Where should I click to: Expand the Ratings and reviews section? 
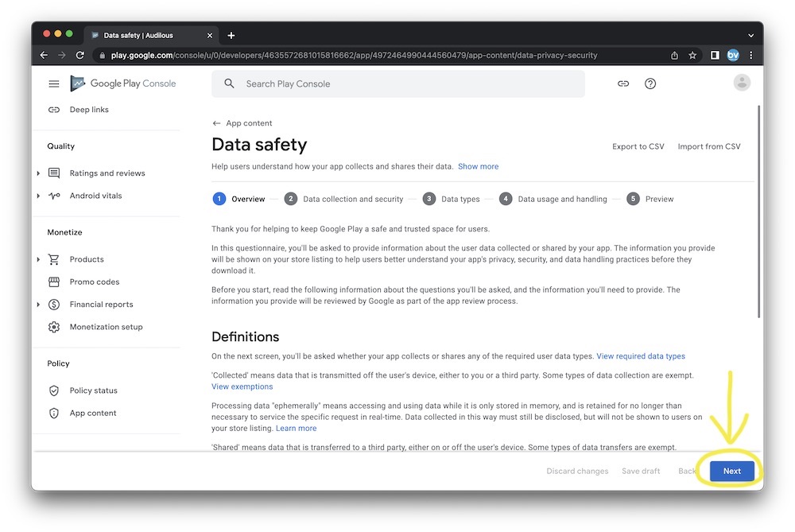click(38, 173)
